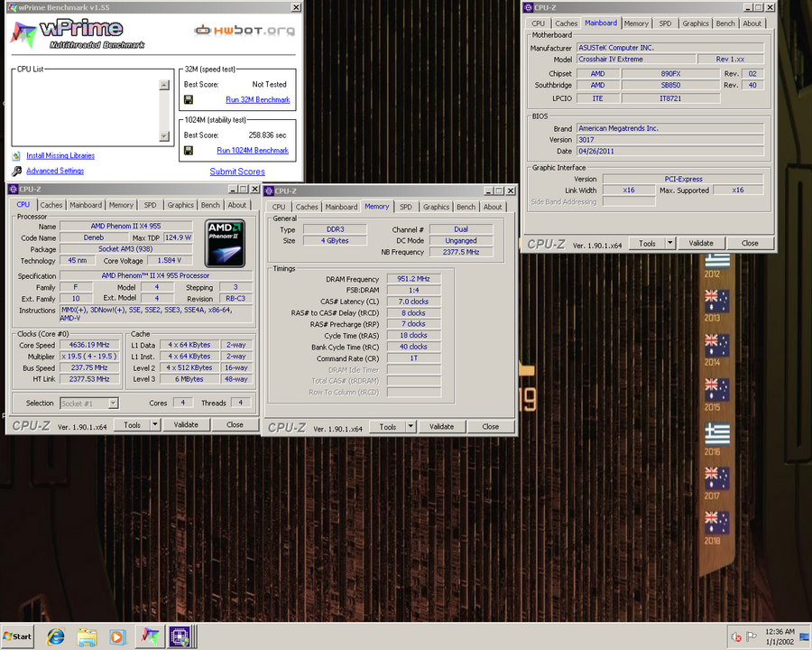
Task: Click the Bus Speed value 237.75 MHz
Action: pos(89,367)
